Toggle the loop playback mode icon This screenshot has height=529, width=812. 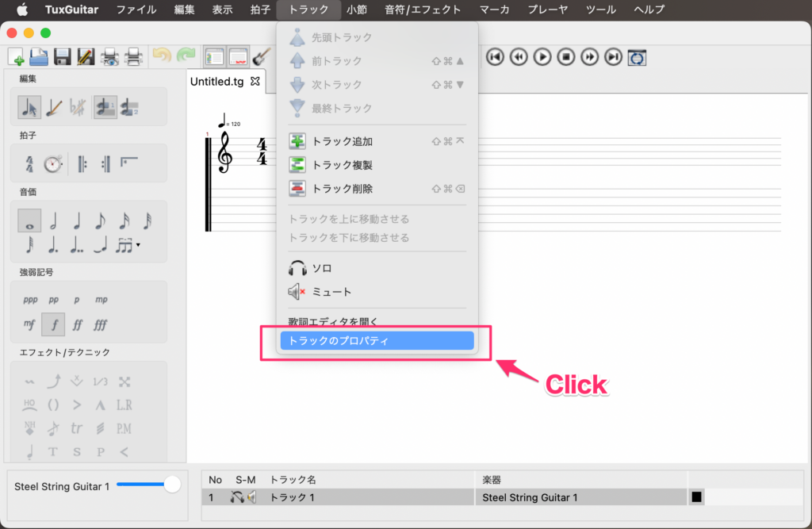(637, 58)
